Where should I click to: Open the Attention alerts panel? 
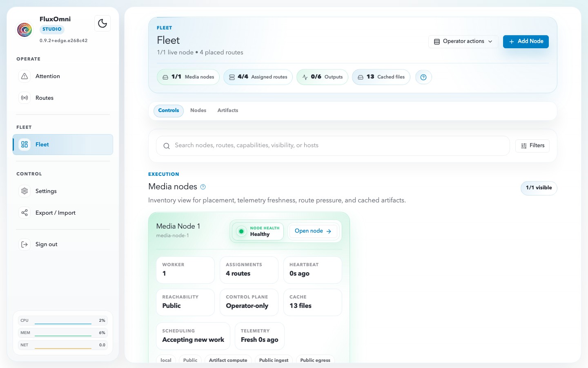coord(24,76)
